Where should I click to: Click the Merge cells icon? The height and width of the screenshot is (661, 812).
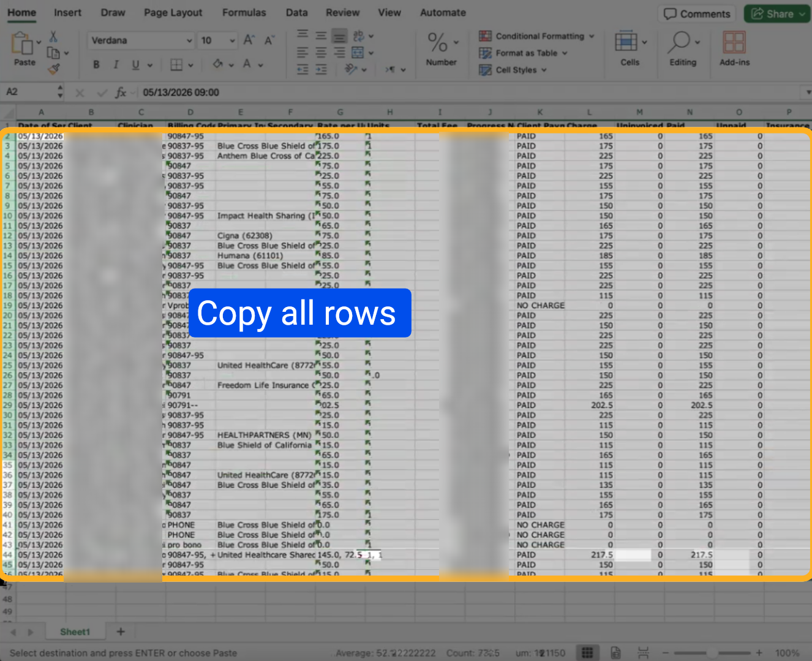pyautogui.click(x=358, y=53)
